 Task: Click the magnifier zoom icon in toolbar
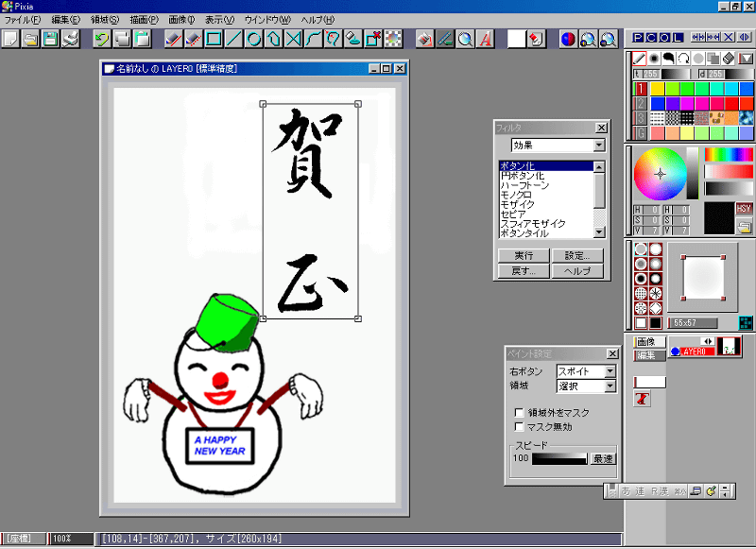pos(465,39)
